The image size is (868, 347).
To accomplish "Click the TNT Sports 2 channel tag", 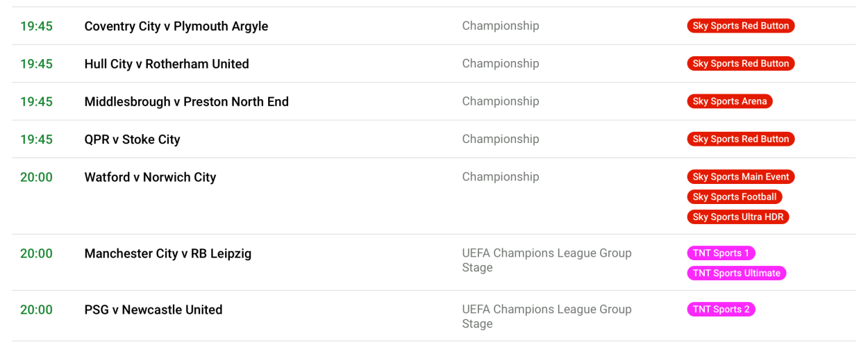I will 721,310.
